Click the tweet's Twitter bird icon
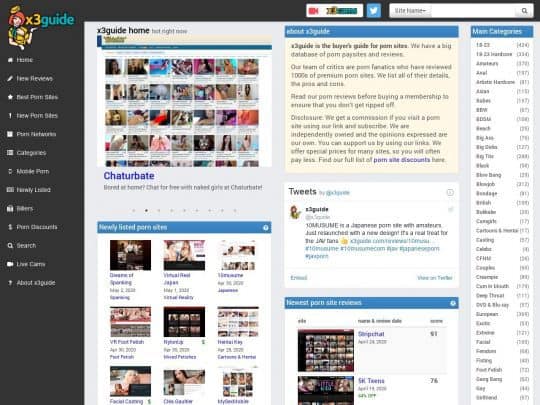Image resolution: width=540 pixels, height=405 pixels. point(450,209)
